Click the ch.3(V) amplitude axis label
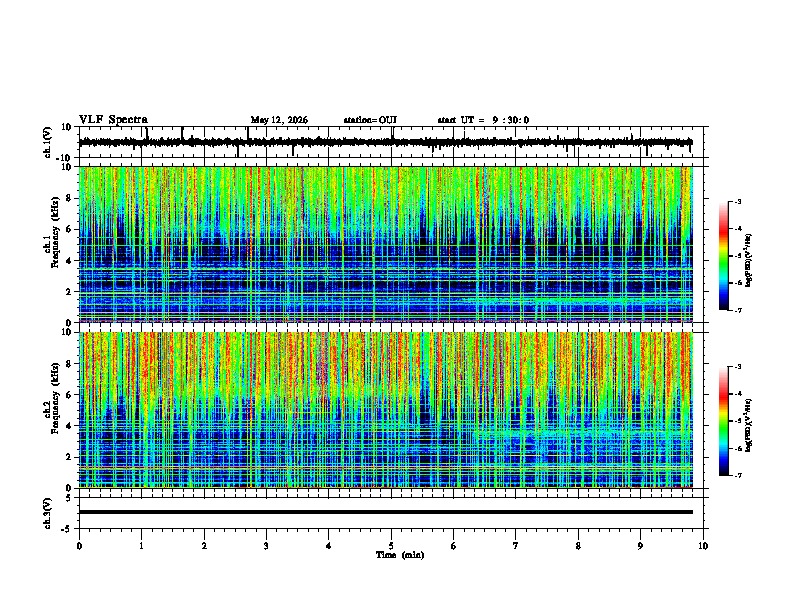The height and width of the screenshot is (612, 792). [48, 514]
